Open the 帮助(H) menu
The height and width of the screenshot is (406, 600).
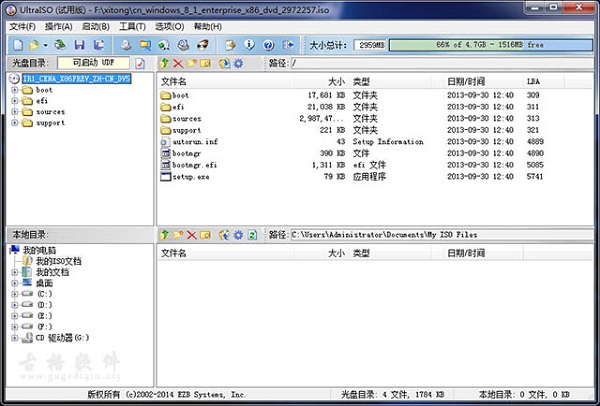208,26
